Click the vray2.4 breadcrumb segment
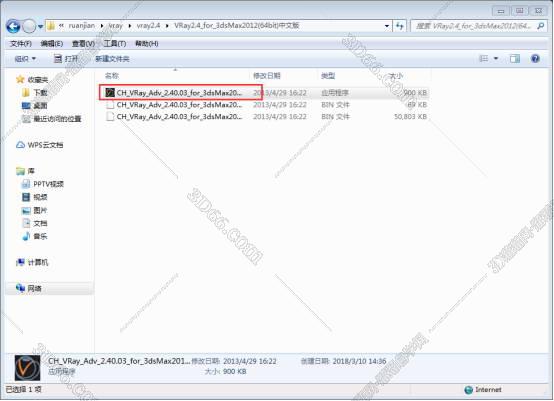 [148, 25]
